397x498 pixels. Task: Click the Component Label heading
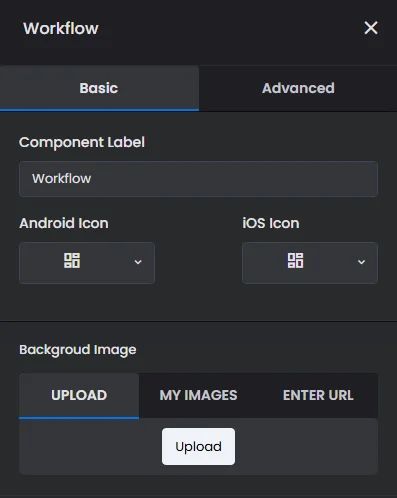pyautogui.click(x=82, y=142)
